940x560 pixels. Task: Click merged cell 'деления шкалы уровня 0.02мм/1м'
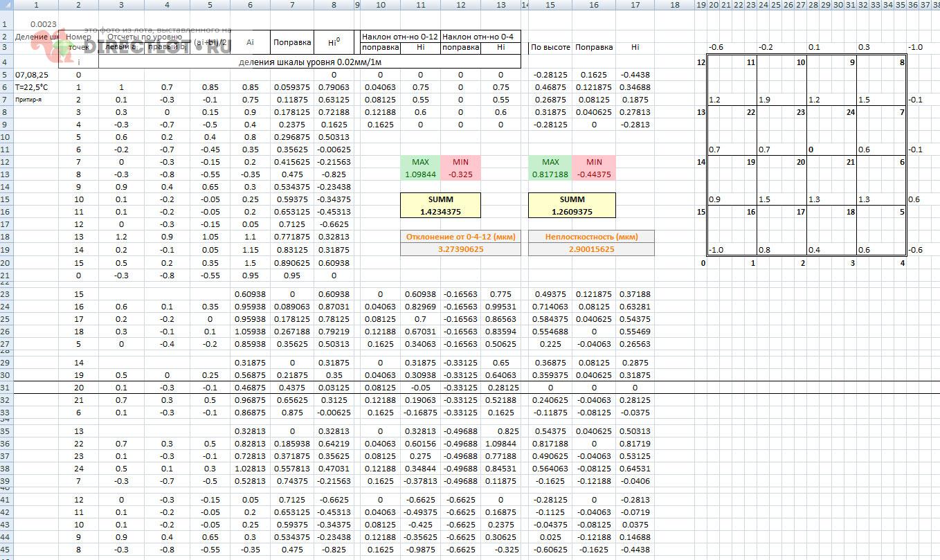[x=309, y=62]
